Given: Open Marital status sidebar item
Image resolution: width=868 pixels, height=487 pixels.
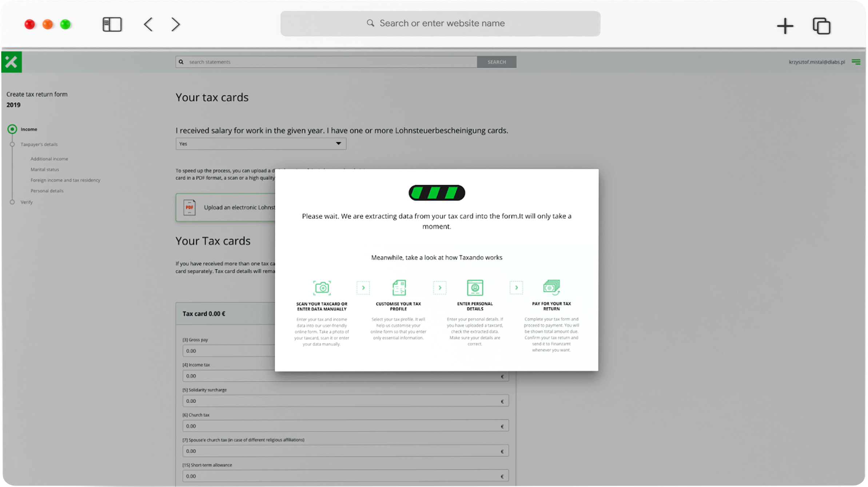Looking at the screenshot, I should 44,169.
